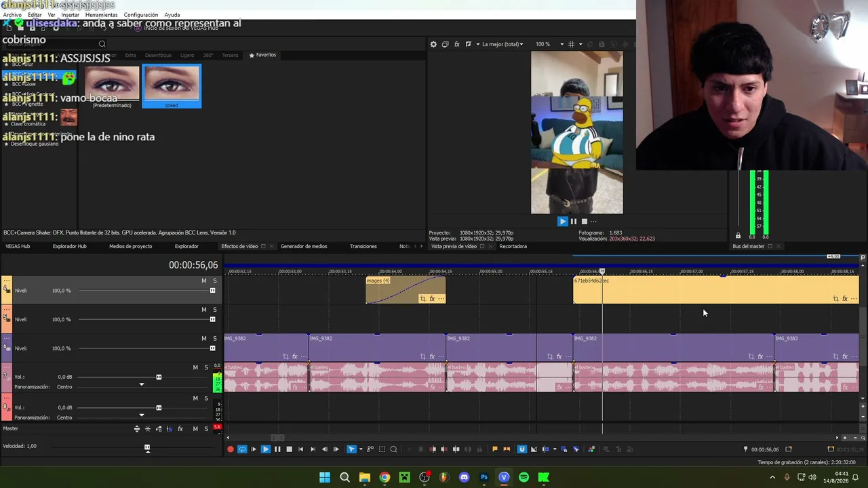Show the Favoritos effects category

point(263,55)
